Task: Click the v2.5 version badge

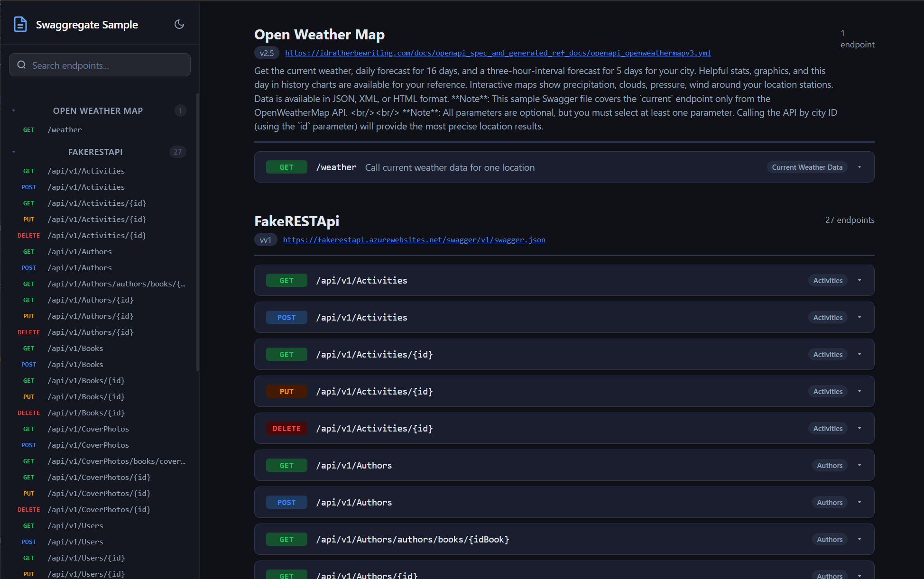Action: tap(267, 53)
